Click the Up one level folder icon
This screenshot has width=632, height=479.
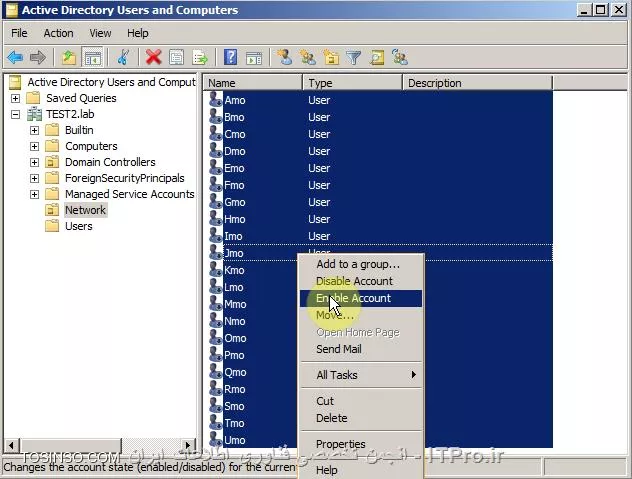[x=69, y=57]
